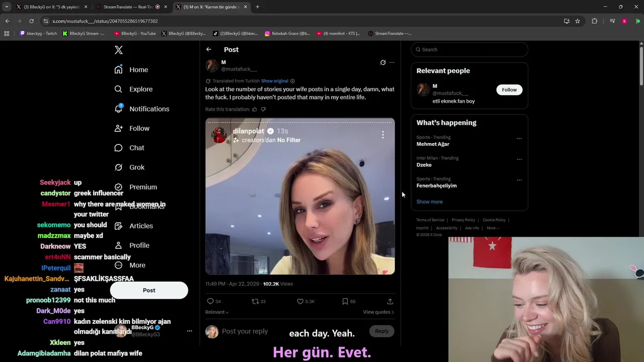
Task: Click the browser address bar URL
Action: pyautogui.click(x=105, y=21)
